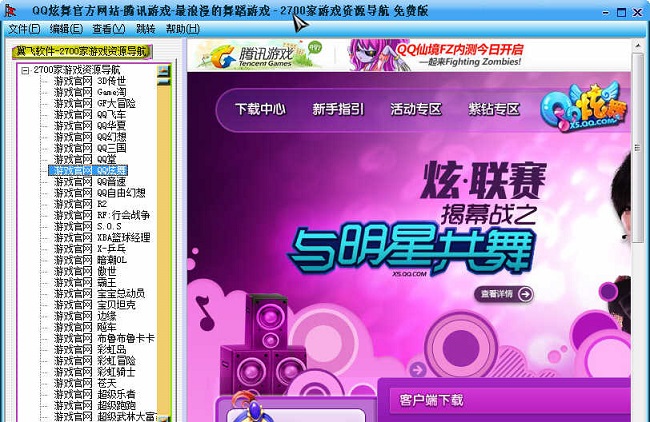
Task: Click small round arrow icon left of 客户端下载 panel
Action: point(417,369)
